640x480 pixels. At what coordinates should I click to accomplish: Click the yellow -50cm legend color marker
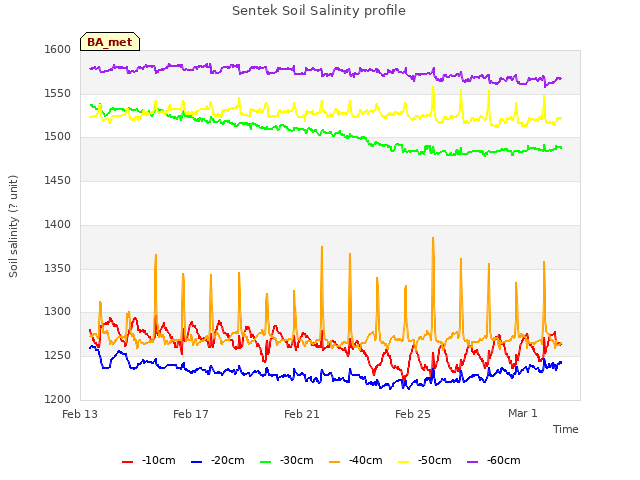pos(403,462)
